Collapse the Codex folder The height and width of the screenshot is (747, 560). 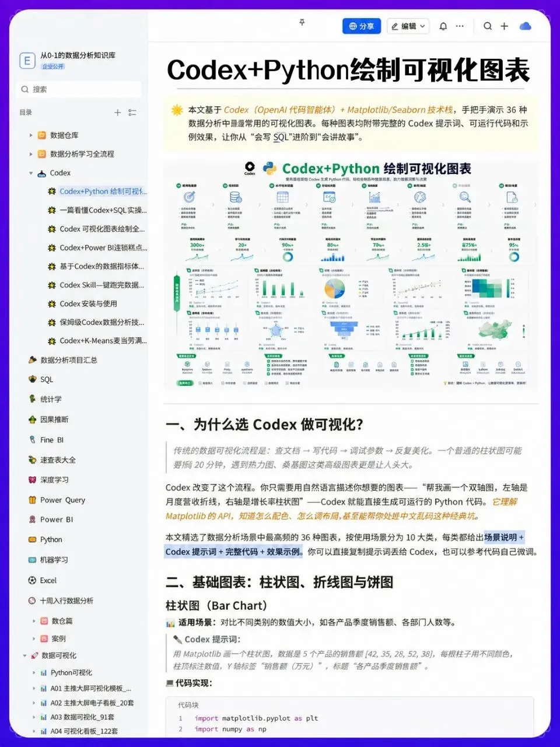pos(31,173)
